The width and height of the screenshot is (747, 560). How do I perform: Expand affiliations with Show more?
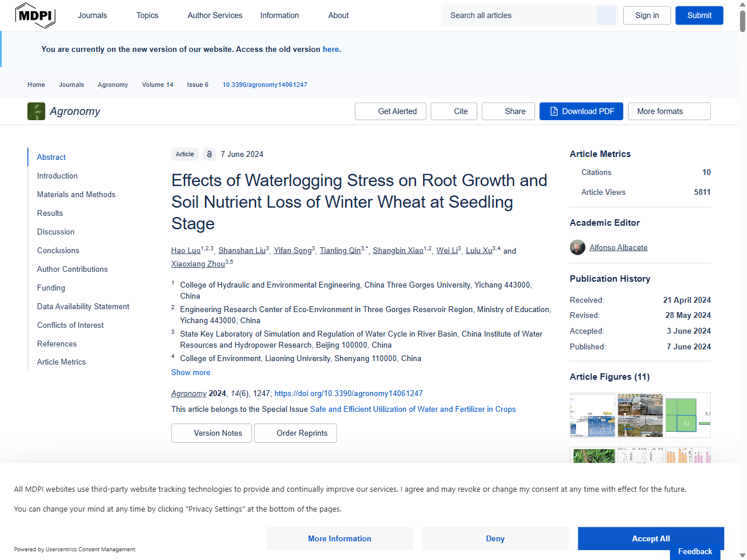point(190,372)
